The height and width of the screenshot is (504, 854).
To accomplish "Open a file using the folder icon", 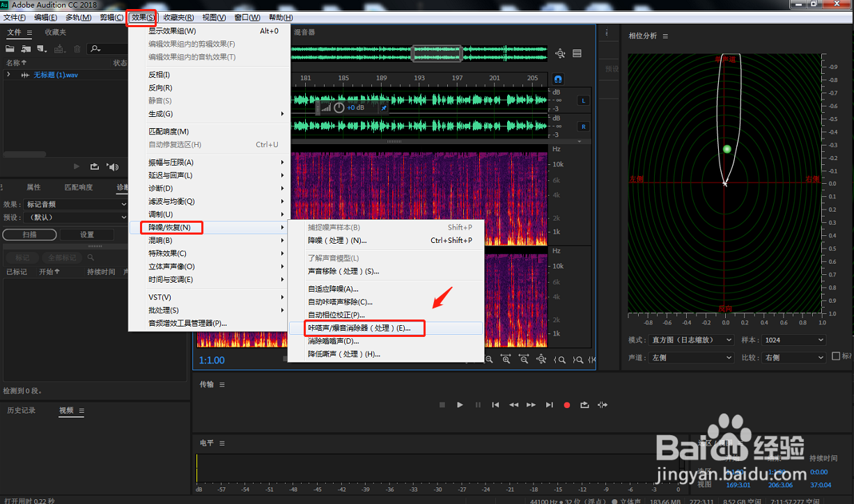I will 8,48.
